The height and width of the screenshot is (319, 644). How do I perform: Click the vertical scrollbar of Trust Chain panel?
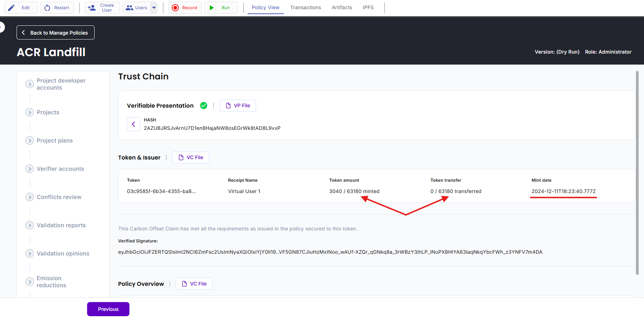[637, 173]
